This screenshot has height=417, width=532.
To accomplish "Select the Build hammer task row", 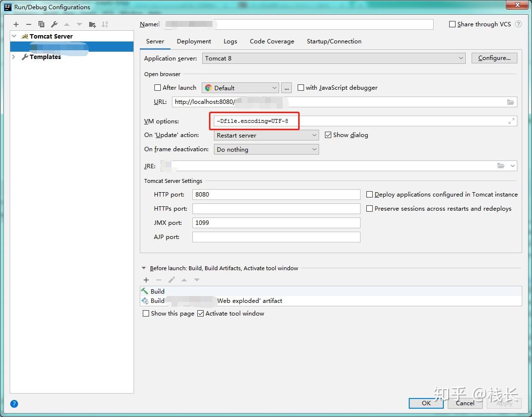I will coord(331,291).
